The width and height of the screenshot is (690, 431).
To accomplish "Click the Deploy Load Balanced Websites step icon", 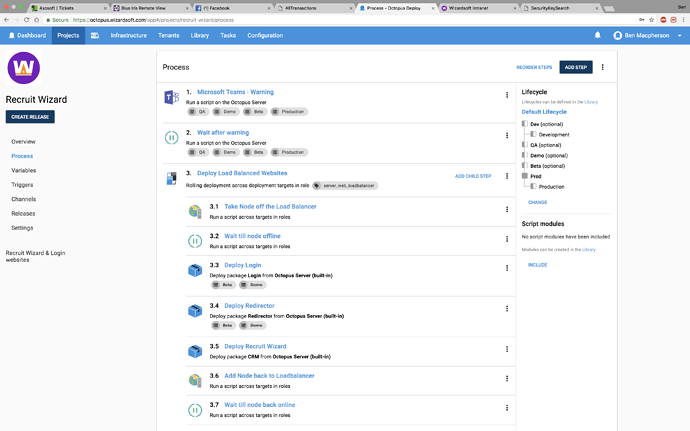I will (x=171, y=178).
